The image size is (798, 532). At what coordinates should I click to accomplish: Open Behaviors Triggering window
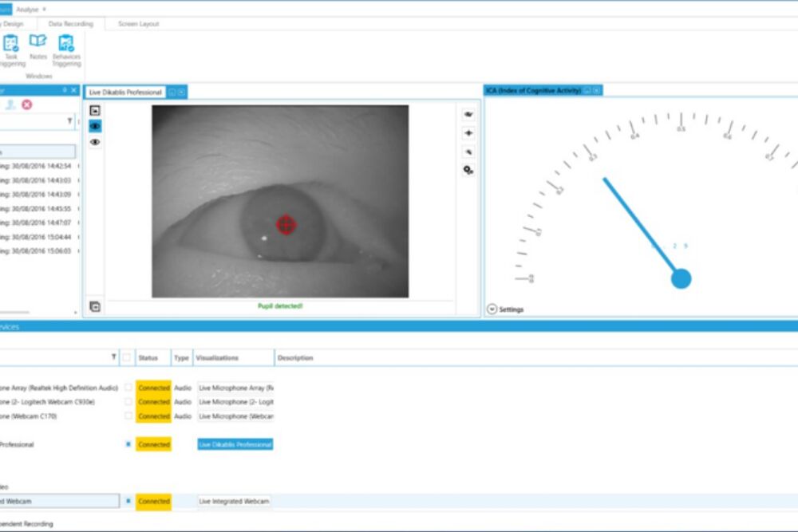pyautogui.click(x=66, y=47)
